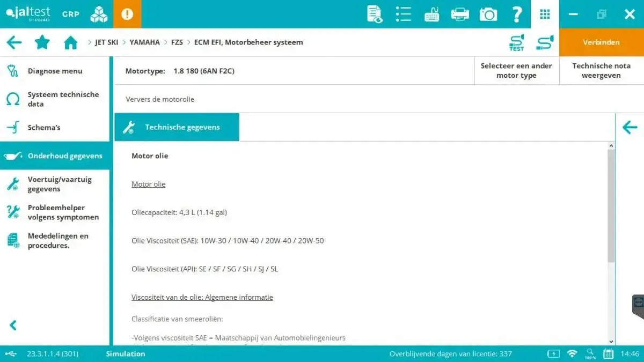Open the applications grid icon

click(x=545, y=14)
